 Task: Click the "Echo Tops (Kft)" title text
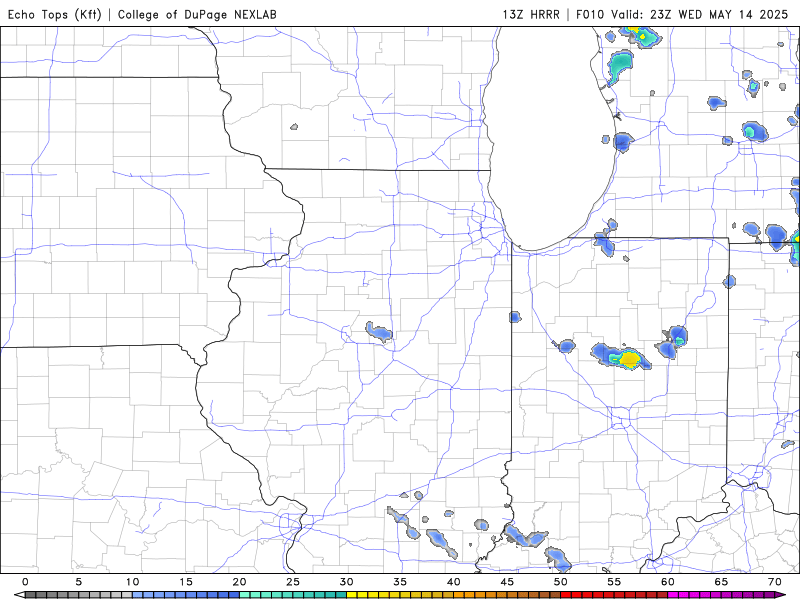coord(55,15)
